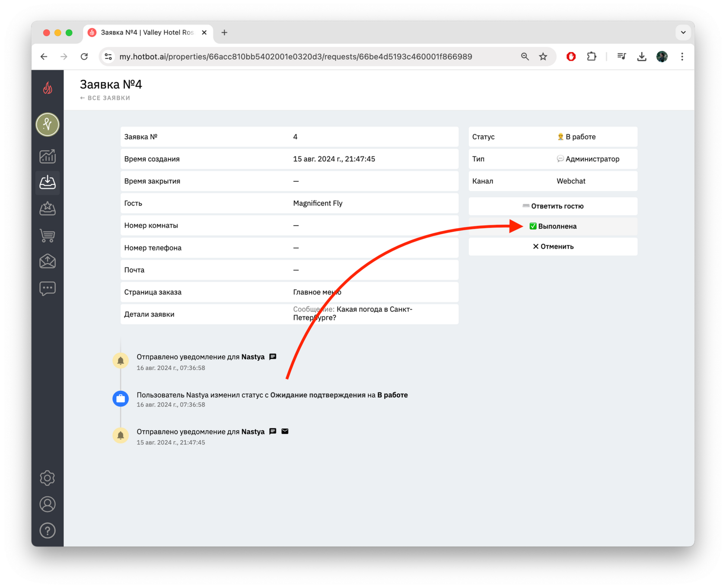
Task: Click the status value В работе
Action: click(576, 137)
